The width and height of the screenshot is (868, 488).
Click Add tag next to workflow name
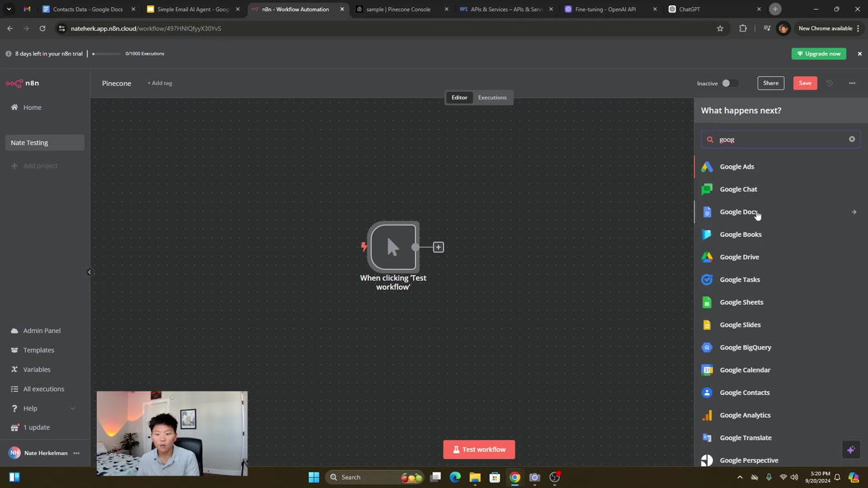(x=160, y=83)
